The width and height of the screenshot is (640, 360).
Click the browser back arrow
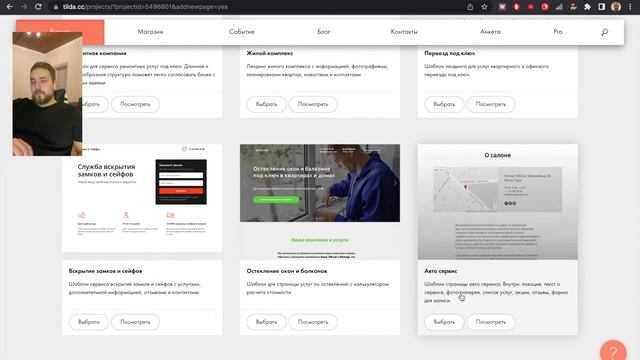coord(10,7)
